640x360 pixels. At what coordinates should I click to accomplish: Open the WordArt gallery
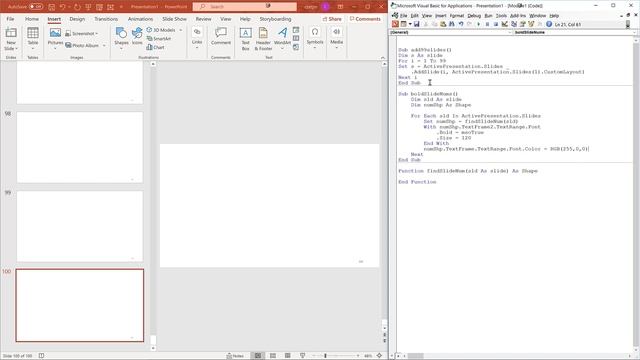click(x=282, y=38)
